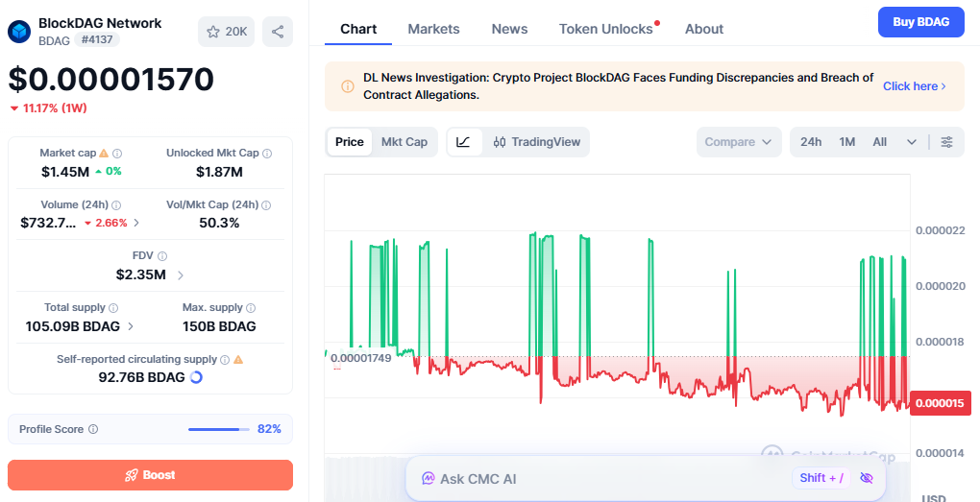The width and height of the screenshot is (980, 502).
Task: Switch chart to Mkt Cap view
Action: [404, 142]
